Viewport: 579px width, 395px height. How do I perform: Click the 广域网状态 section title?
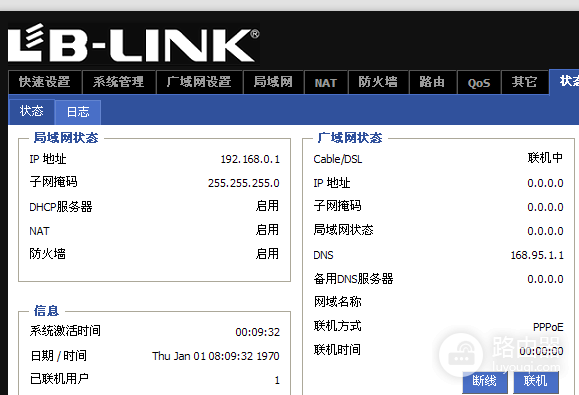point(350,138)
